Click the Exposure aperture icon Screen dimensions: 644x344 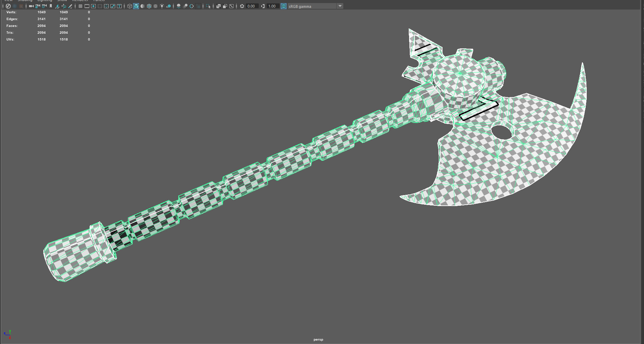click(x=242, y=6)
